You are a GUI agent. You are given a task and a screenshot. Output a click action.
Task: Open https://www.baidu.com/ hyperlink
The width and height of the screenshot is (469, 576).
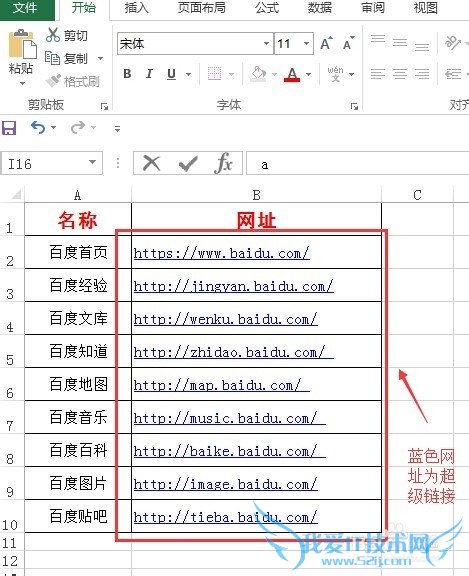(x=221, y=253)
